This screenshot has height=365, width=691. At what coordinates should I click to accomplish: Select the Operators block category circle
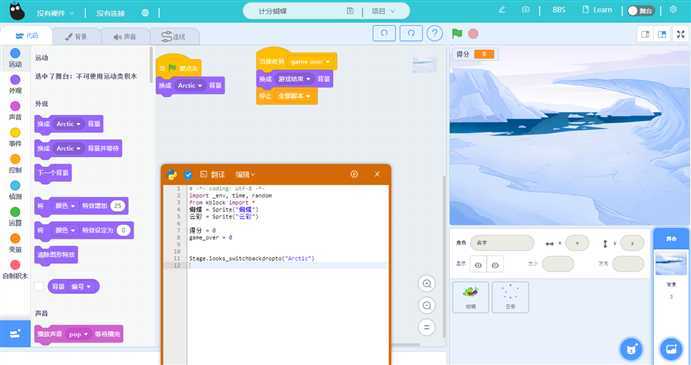coord(15,212)
